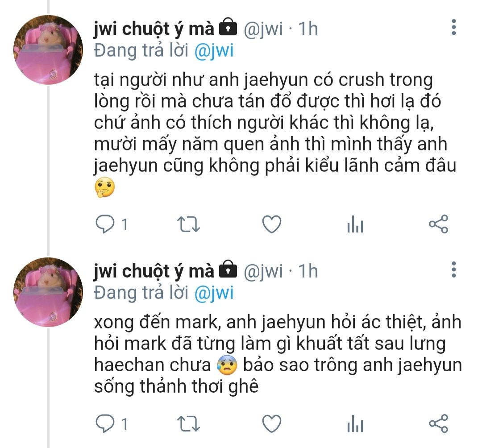Retweet the second tweet about mark
Screen dimensions: 482x448
[189, 424]
